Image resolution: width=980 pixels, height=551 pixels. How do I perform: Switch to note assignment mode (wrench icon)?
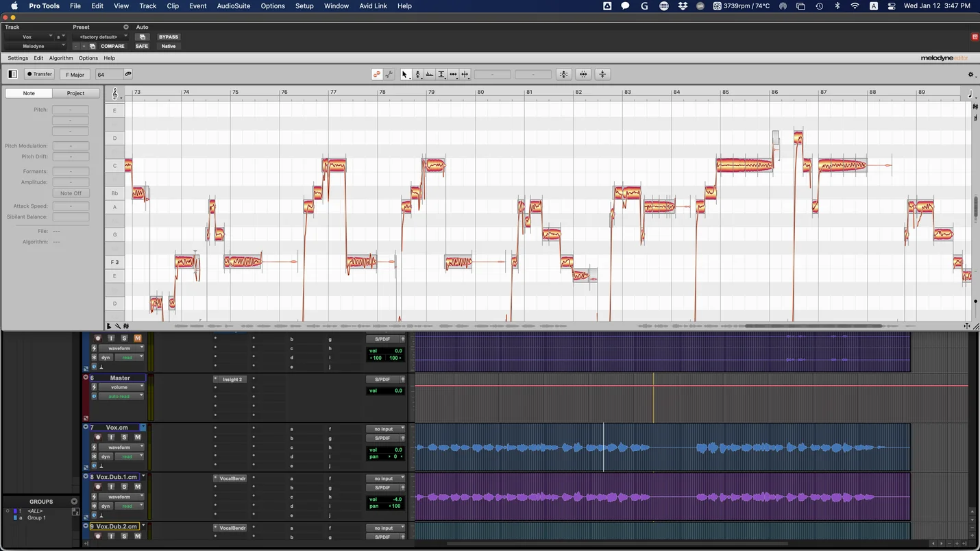(x=389, y=74)
